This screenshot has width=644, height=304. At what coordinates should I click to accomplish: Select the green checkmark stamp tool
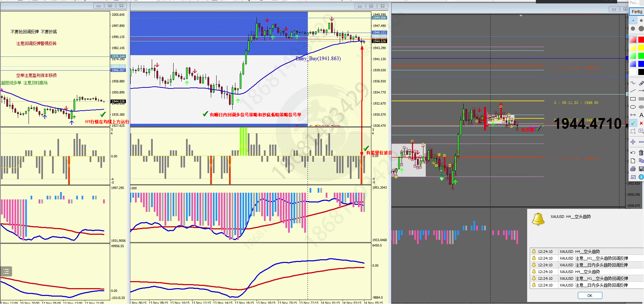click(633, 123)
